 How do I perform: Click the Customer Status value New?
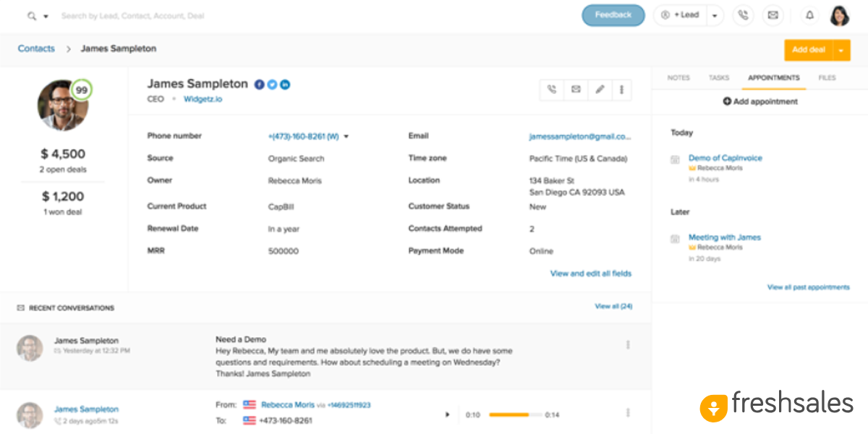pyautogui.click(x=537, y=207)
